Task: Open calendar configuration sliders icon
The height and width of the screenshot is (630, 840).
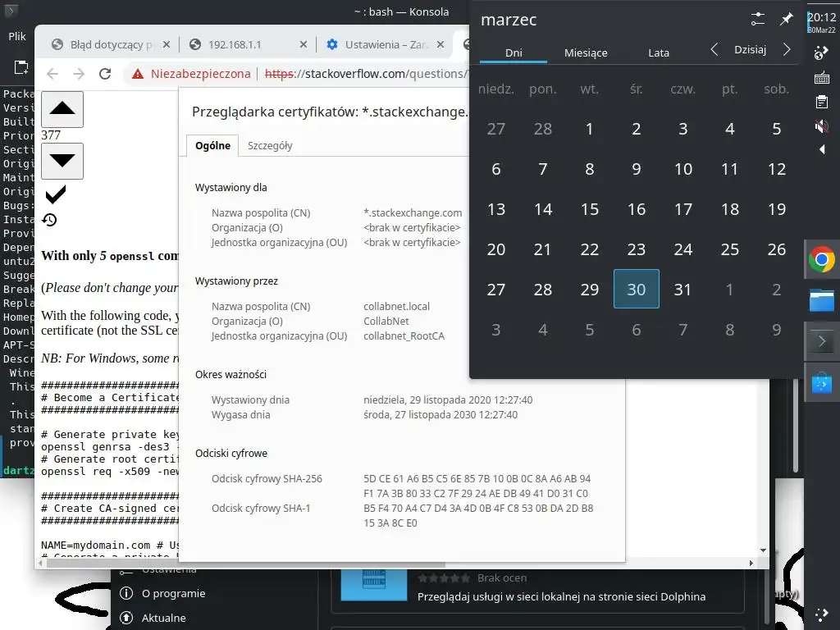Action: (x=757, y=20)
